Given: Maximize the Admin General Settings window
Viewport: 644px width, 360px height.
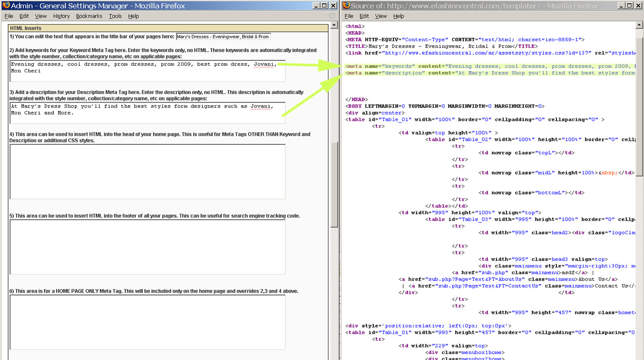Looking at the screenshot, I should tap(324, 6).
